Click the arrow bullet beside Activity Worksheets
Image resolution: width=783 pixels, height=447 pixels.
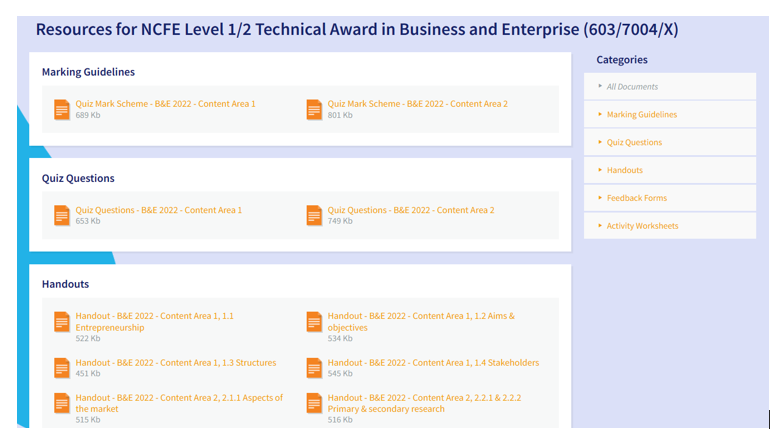[600, 225]
